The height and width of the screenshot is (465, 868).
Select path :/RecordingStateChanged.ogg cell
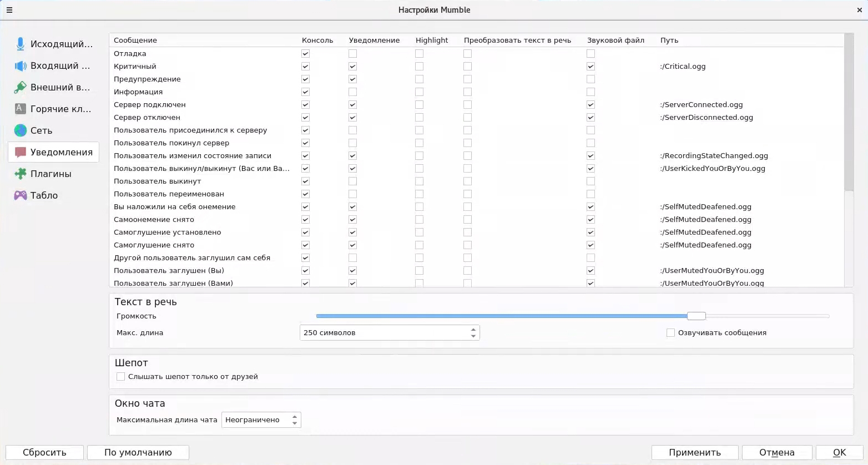(714, 156)
